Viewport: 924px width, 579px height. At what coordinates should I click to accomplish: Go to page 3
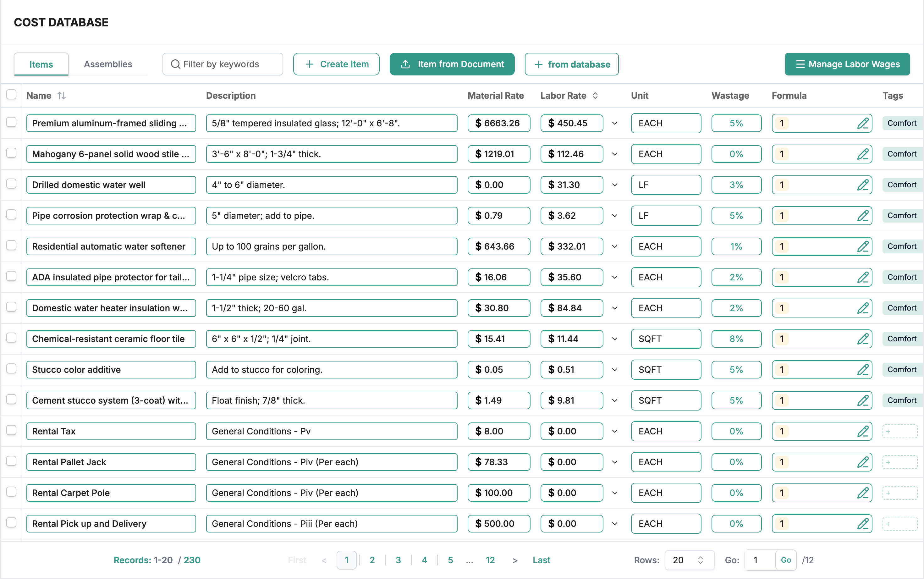point(398,560)
